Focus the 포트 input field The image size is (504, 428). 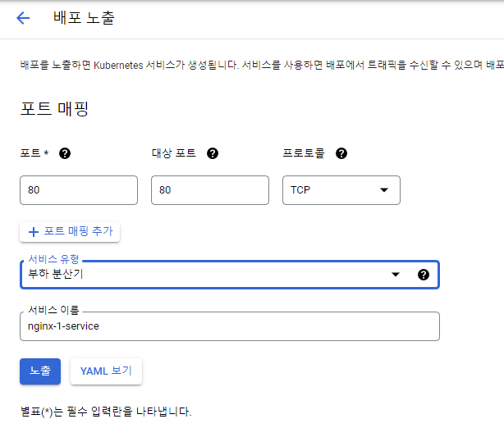coord(78,190)
